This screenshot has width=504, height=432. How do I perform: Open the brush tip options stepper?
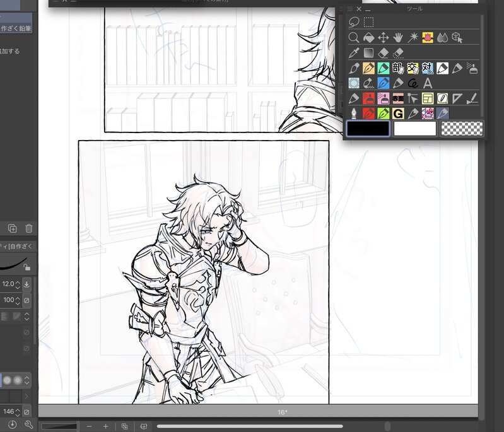point(27,380)
